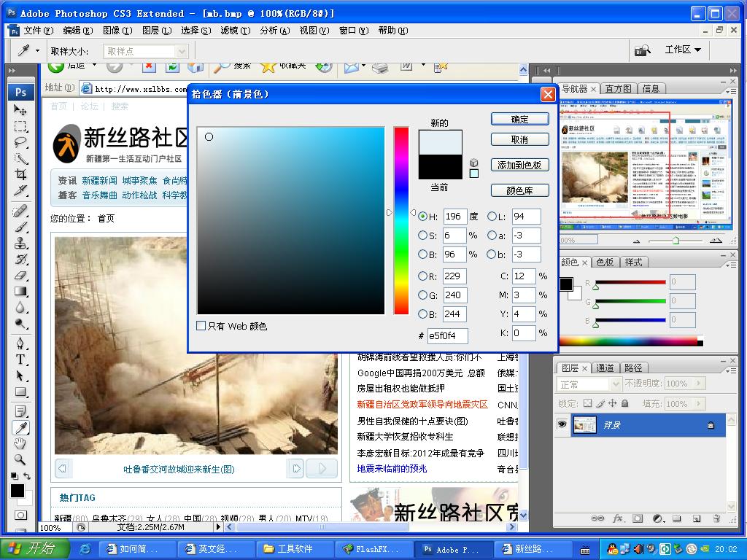This screenshot has height=560, width=747.
Task: Select the Clone Stamp tool
Action: click(x=20, y=244)
